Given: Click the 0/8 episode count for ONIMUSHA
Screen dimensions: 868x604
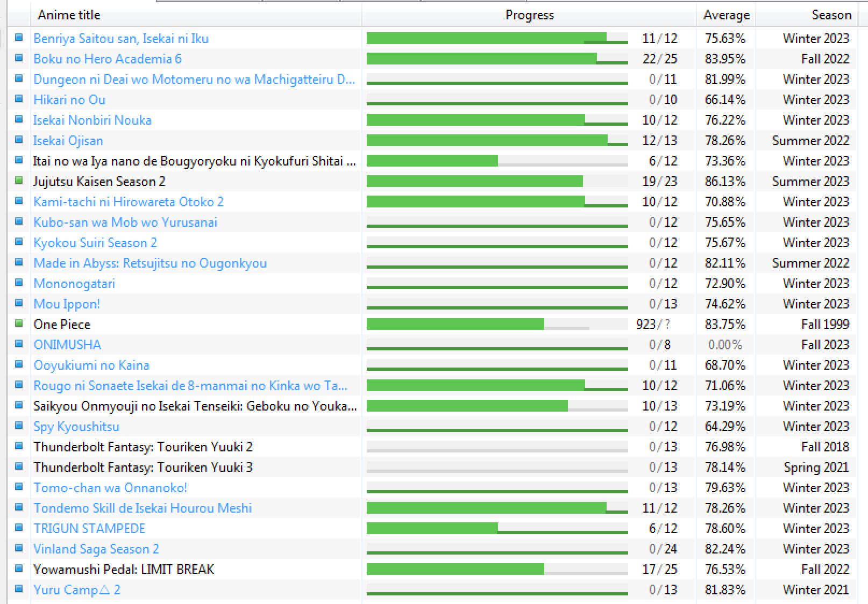Looking at the screenshot, I should tap(659, 345).
